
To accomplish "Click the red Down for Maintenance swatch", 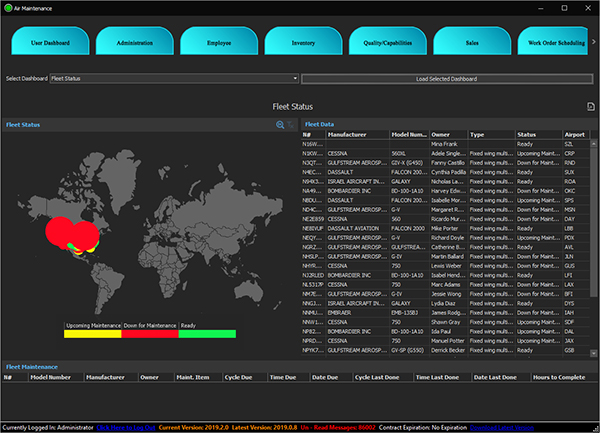I will 150,334.
